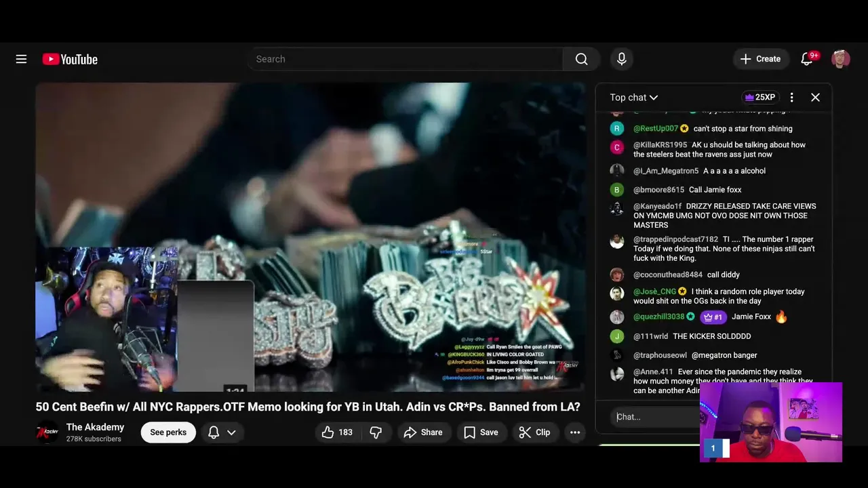Click message "can't stop a star from shining"

pos(743,129)
